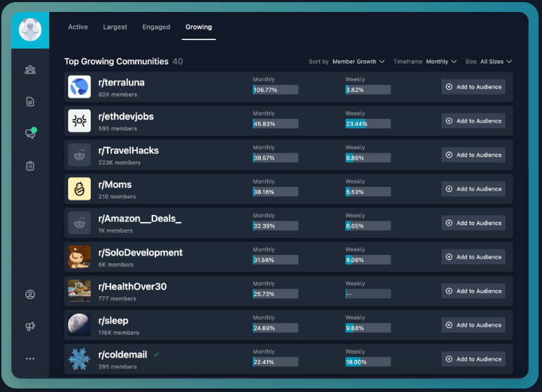Open the audiences people icon in sidebar

(30, 70)
